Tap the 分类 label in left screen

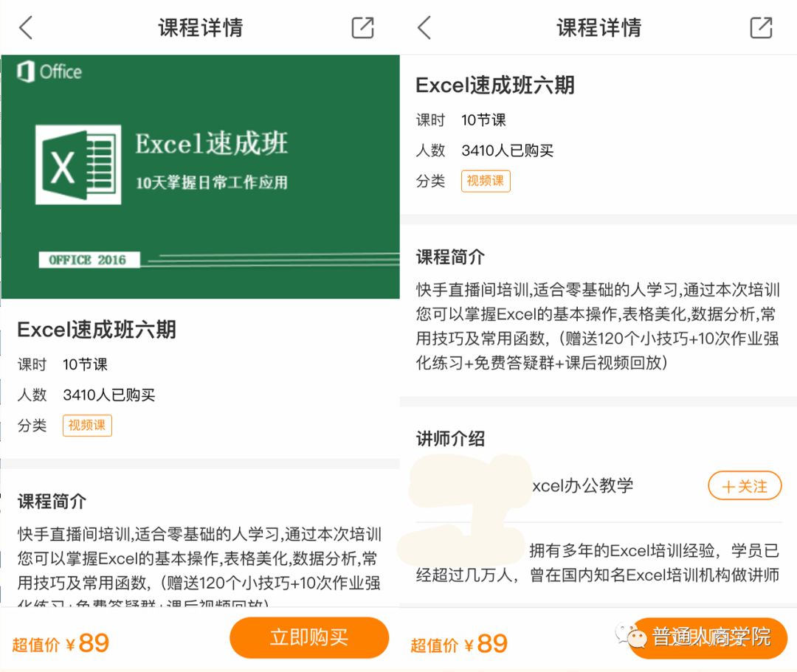click(x=32, y=425)
